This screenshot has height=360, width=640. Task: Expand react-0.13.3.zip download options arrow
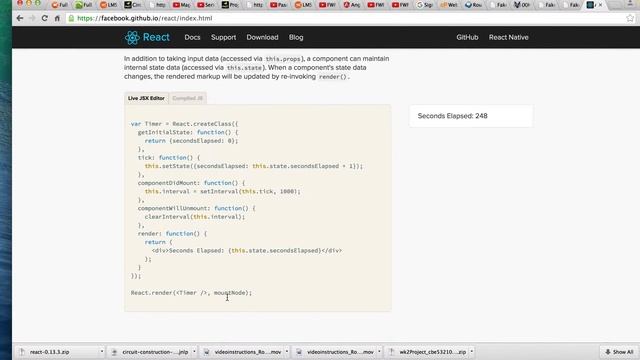point(102,352)
